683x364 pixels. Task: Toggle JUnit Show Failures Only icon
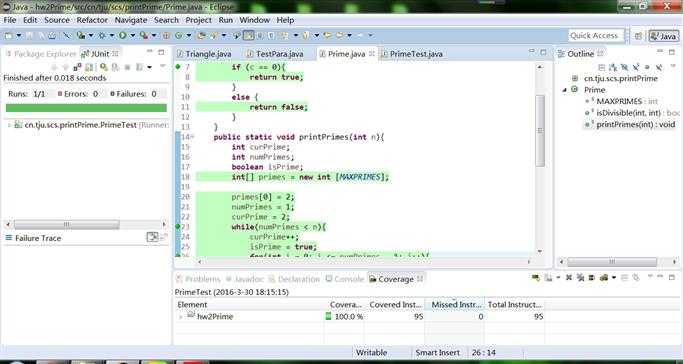(77, 67)
